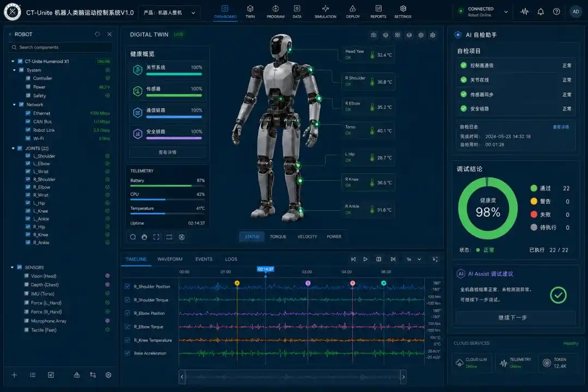Open the product 机器人整机 dropdown
Screen dimensions: 588x392
[169, 13]
